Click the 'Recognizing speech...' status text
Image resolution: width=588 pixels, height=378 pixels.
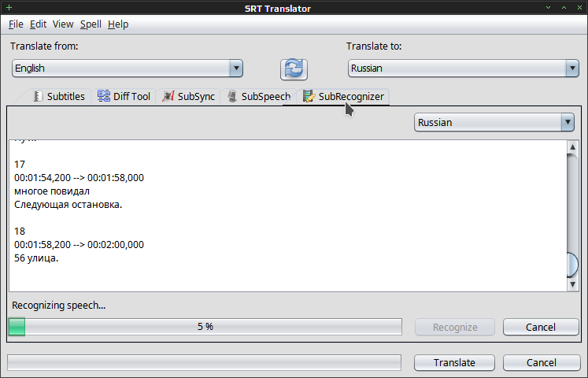[58, 306]
